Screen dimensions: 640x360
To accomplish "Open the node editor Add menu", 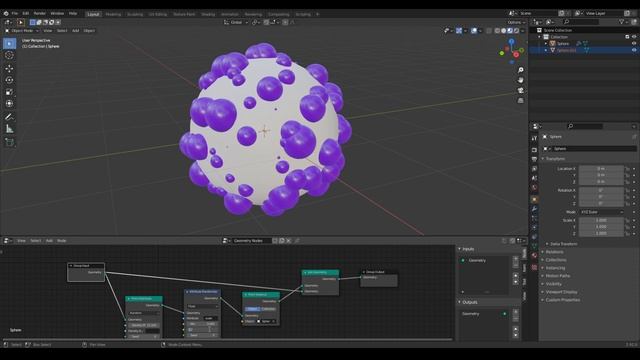I will tap(49, 241).
